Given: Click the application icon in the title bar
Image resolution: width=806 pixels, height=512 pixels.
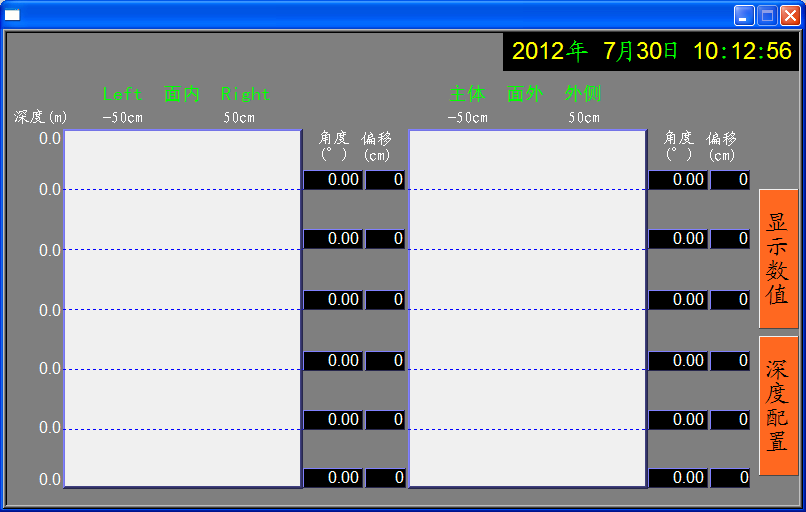Looking at the screenshot, I should tap(13, 15).
